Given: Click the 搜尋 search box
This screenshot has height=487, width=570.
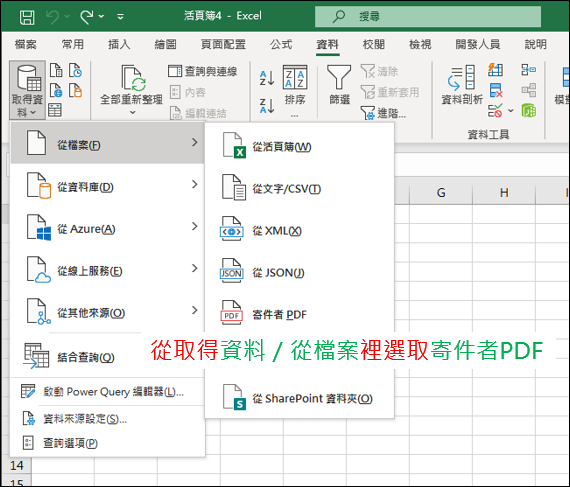Looking at the screenshot, I should pyautogui.click(x=428, y=16).
